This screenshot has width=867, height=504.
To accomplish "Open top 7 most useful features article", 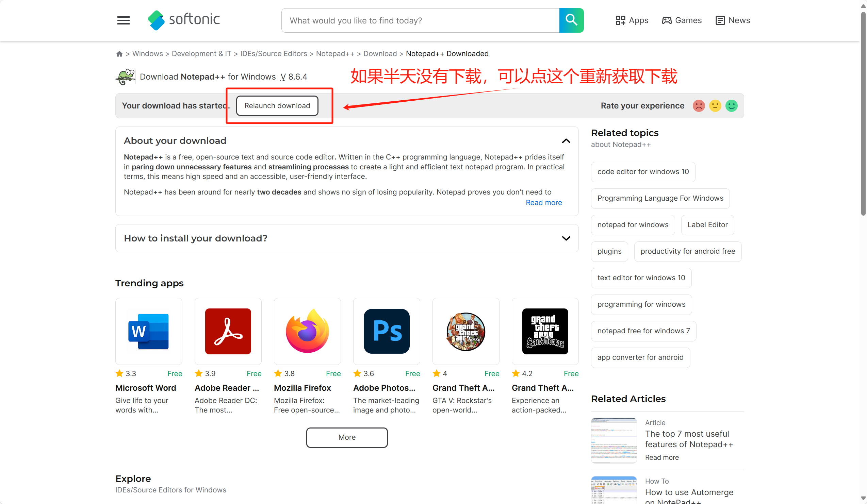I will (689, 439).
